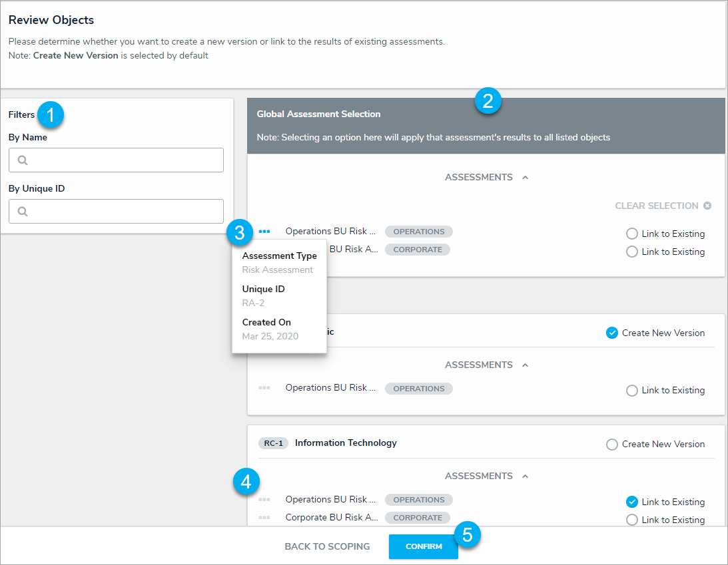Focus the By Name filter input
This screenshot has height=565, width=728.
point(124,160)
